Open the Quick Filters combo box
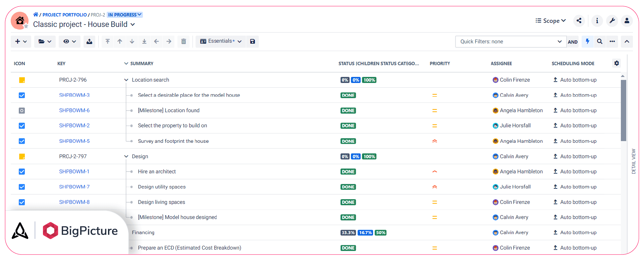 coord(511,42)
